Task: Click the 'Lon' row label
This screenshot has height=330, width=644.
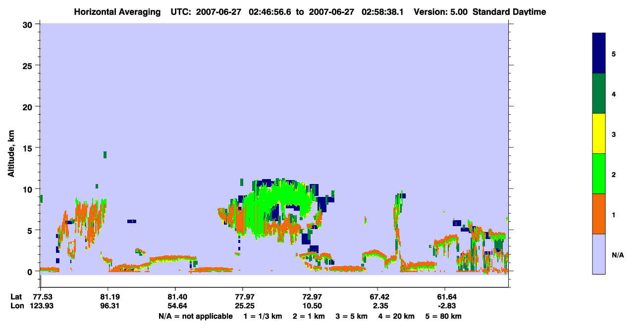Action: click(17, 306)
